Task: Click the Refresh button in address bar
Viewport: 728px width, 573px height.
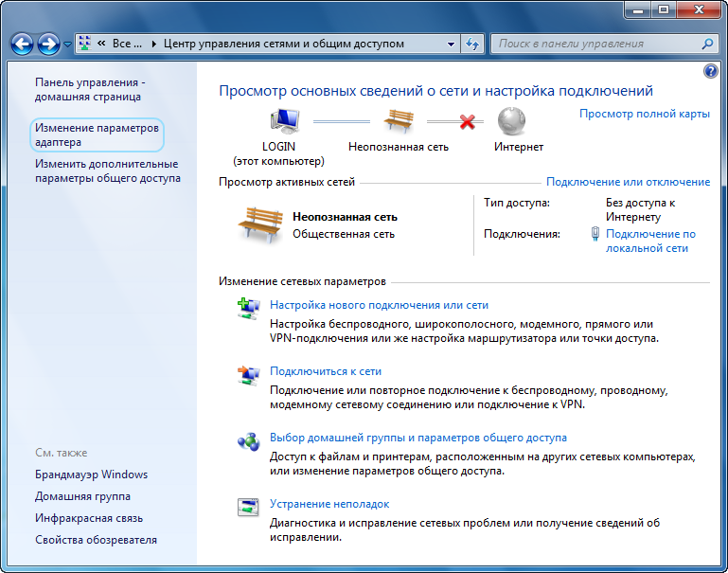Action: pos(472,45)
